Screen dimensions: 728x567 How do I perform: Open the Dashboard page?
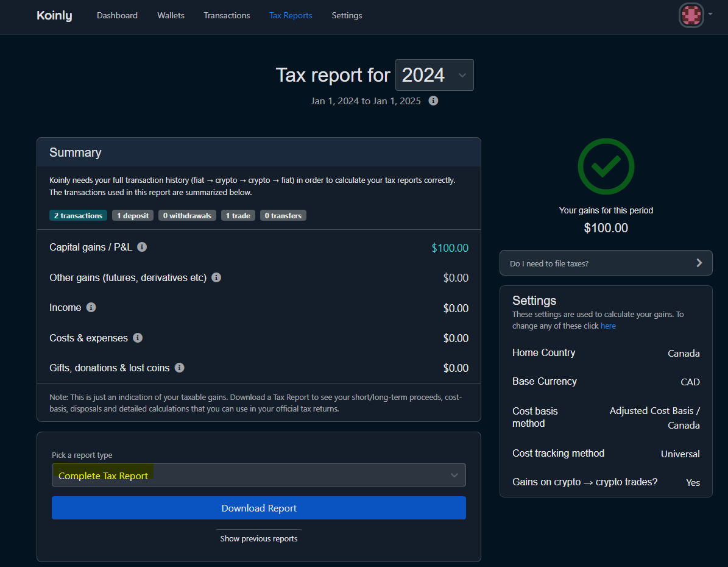(117, 15)
